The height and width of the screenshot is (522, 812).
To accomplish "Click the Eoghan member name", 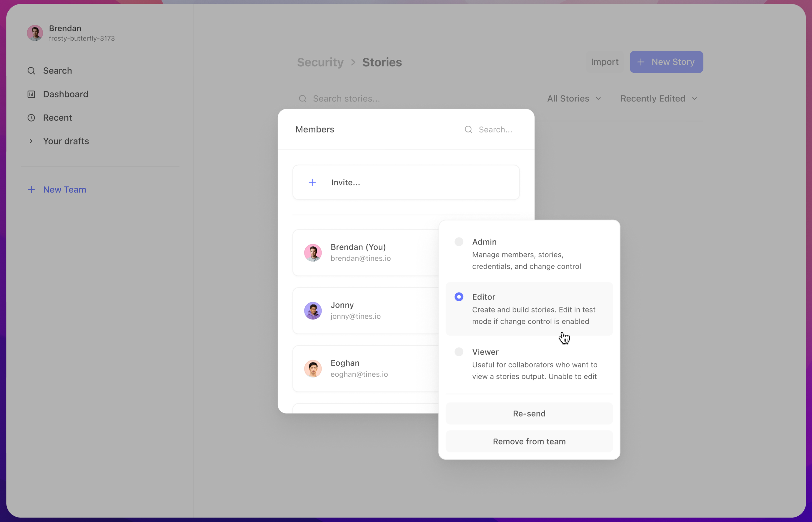I will pos(345,363).
